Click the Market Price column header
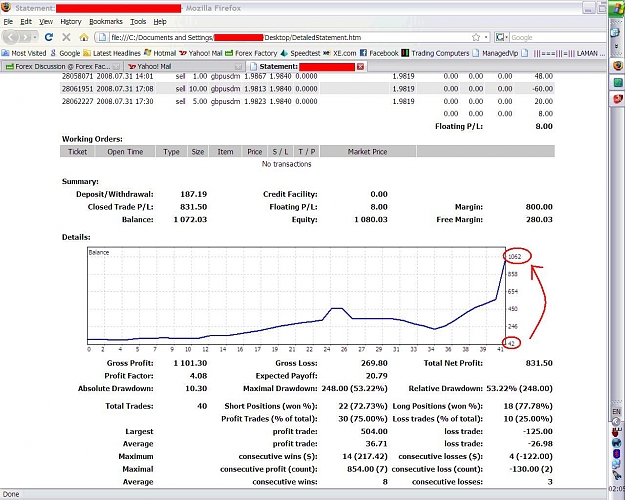The height and width of the screenshot is (500, 625). [368, 152]
